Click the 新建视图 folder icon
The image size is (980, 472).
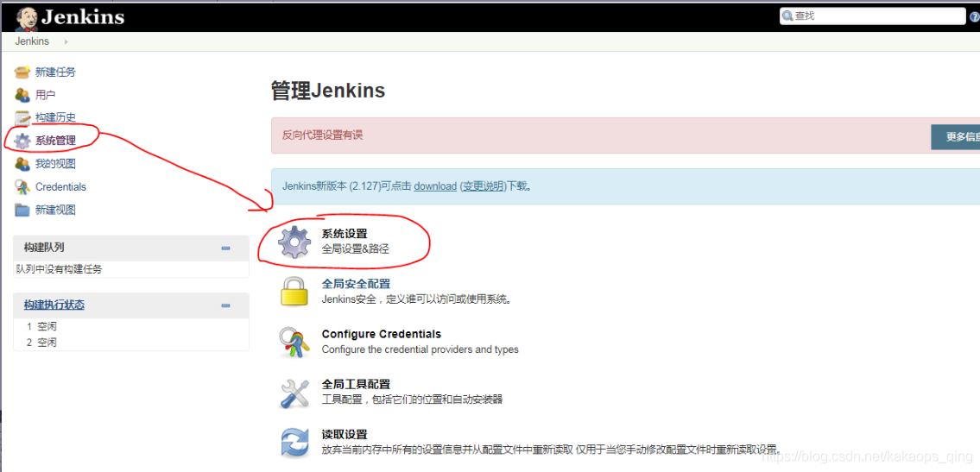tap(22, 210)
